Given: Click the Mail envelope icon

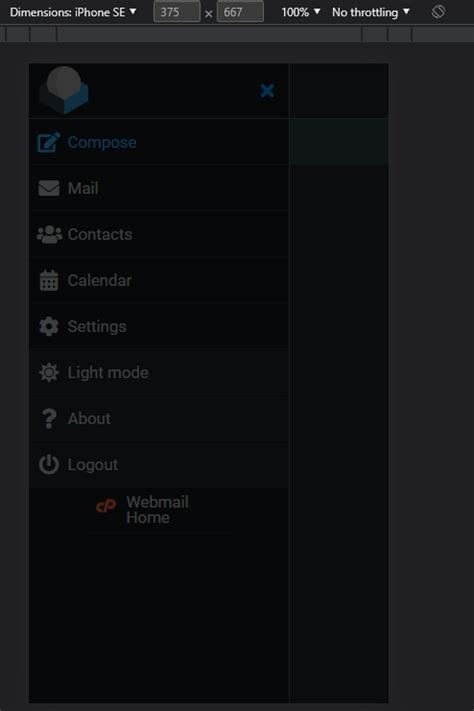Looking at the screenshot, I should click(49, 188).
